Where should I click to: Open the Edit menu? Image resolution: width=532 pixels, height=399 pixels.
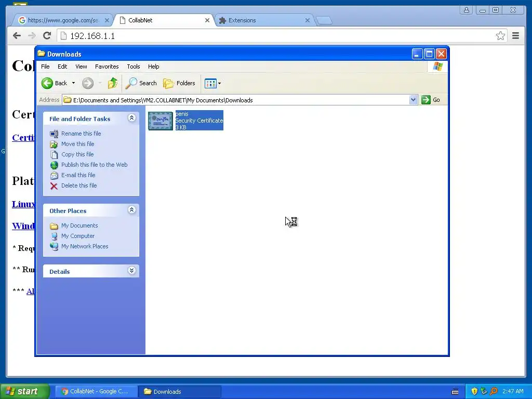click(62, 66)
